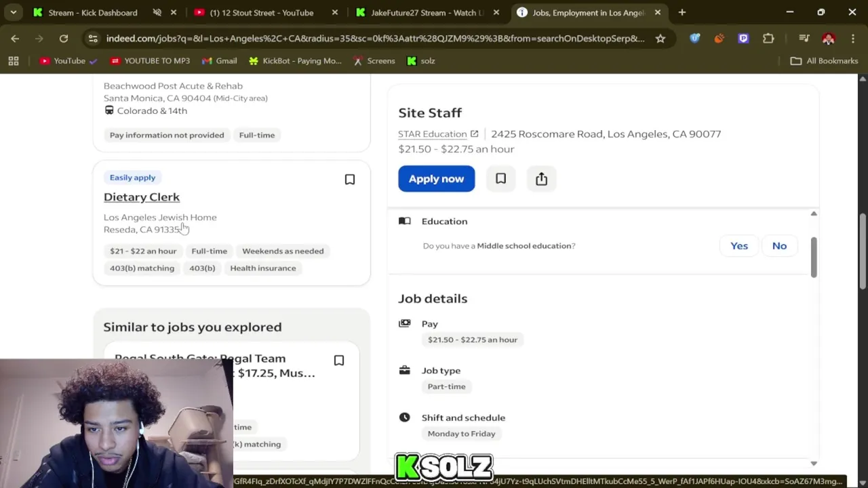Viewport: 868px width, 488px height.
Task: Save the Regal Team job with bookmark icon
Action: point(339,361)
